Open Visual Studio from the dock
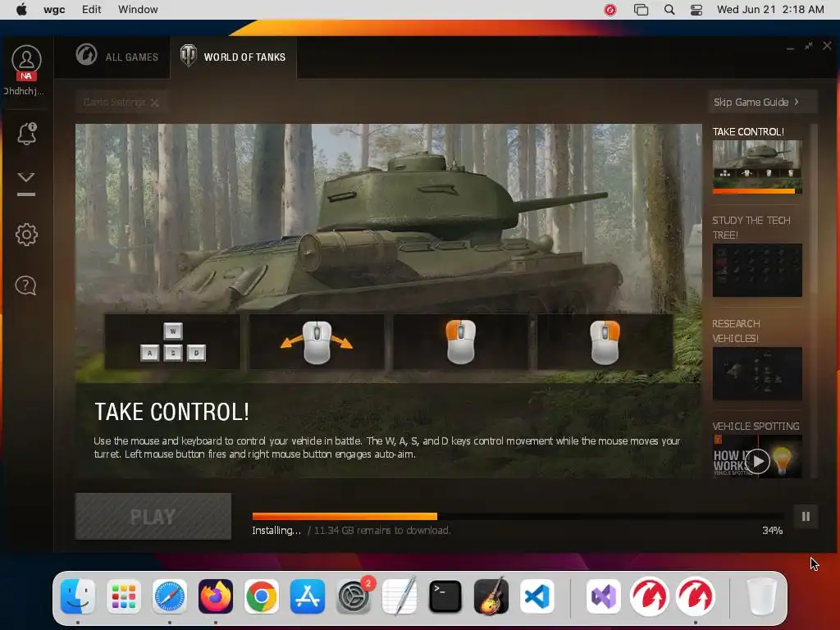 [604, 596]
